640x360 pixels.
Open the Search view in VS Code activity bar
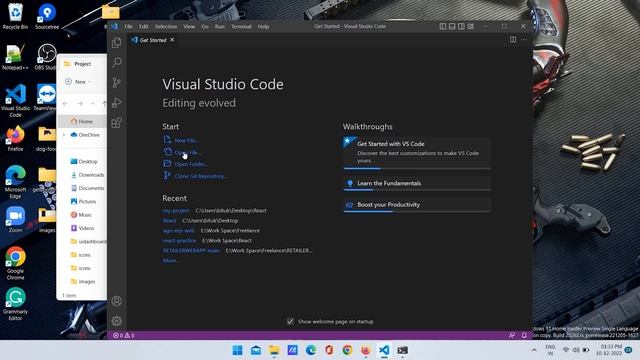117,62
